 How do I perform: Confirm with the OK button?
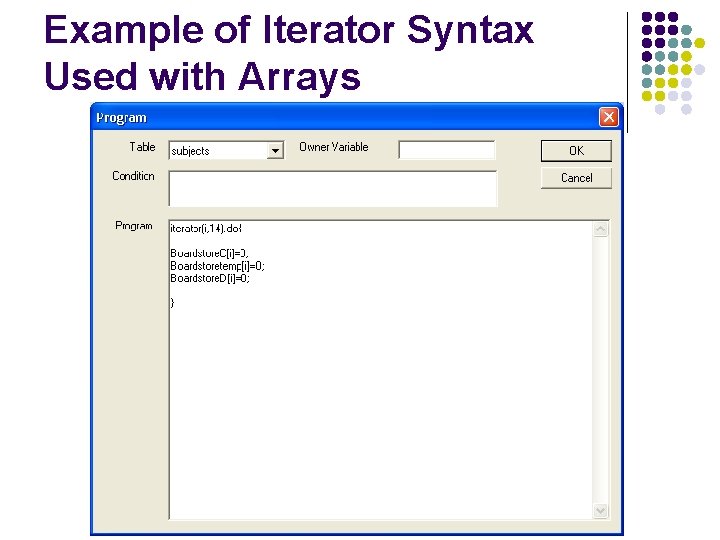576,151
